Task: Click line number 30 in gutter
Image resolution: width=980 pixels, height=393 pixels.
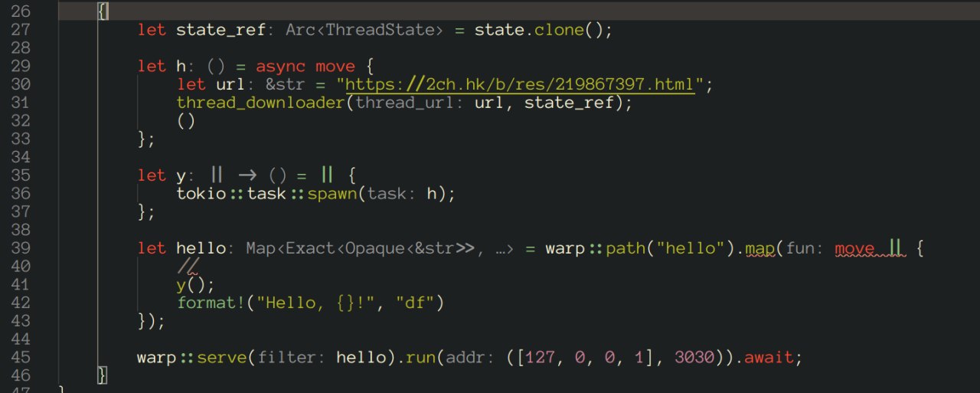Action: (20, 84)
